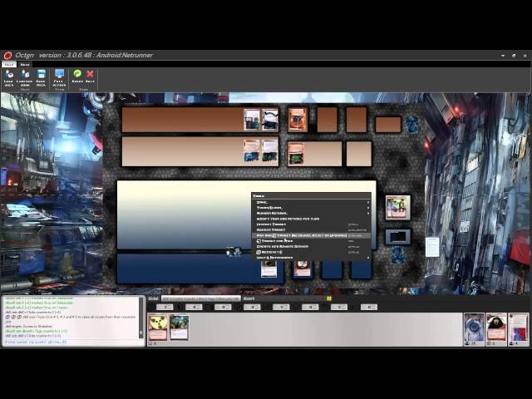Select the dark card in blue frame at right
The height and width of the screenshot is (399, 532).
point(398,237)
